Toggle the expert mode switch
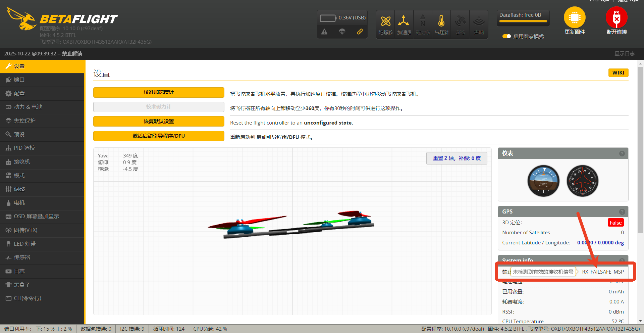 [506, 36]
